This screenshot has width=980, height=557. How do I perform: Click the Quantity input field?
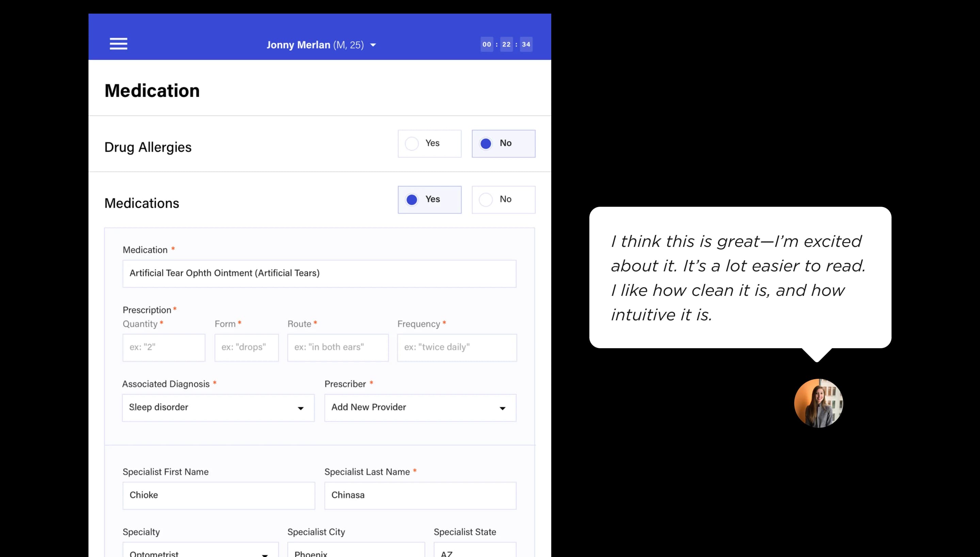(164, 347)
